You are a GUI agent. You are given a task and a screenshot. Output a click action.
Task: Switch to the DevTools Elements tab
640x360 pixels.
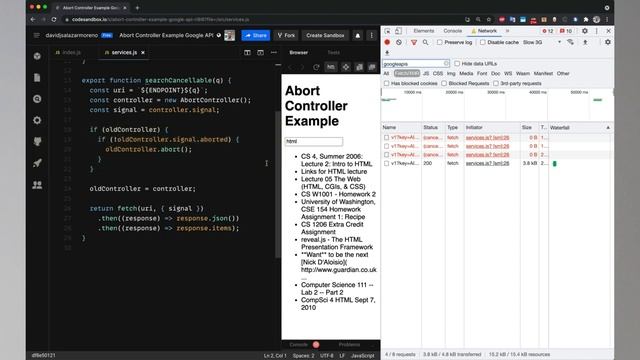pos(424,31)
